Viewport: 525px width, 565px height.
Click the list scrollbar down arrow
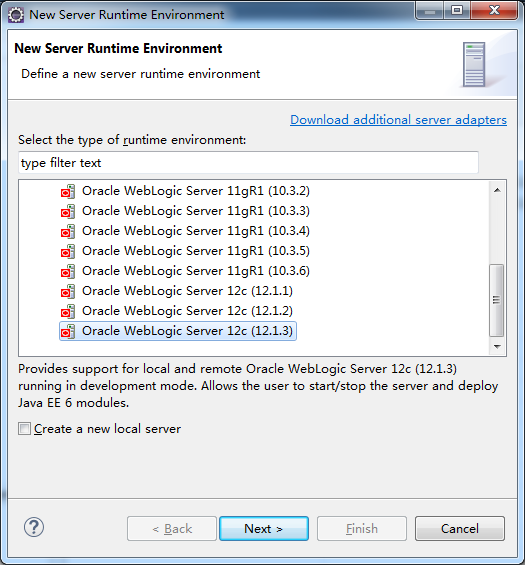pos(497,347)
